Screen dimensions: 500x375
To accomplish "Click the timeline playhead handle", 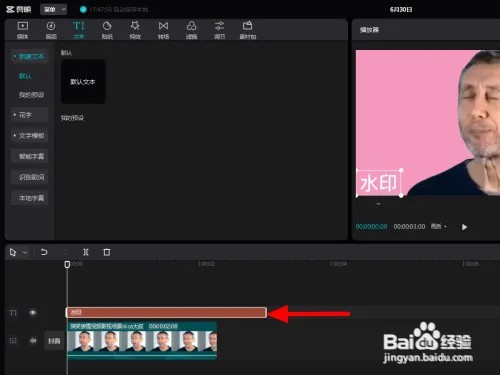I will coord(67,264).
